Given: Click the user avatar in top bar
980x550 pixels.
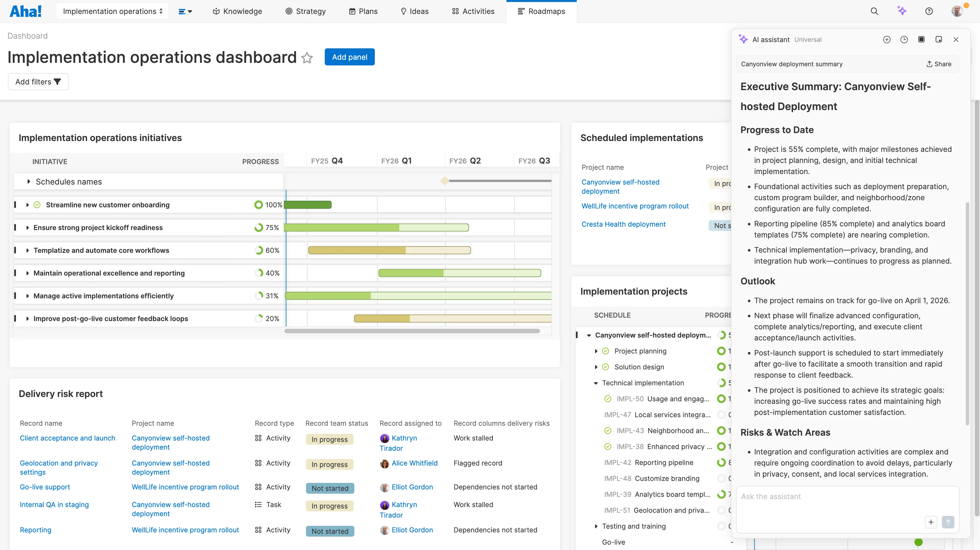Looking at the screenshot, I should coord(957,11).
